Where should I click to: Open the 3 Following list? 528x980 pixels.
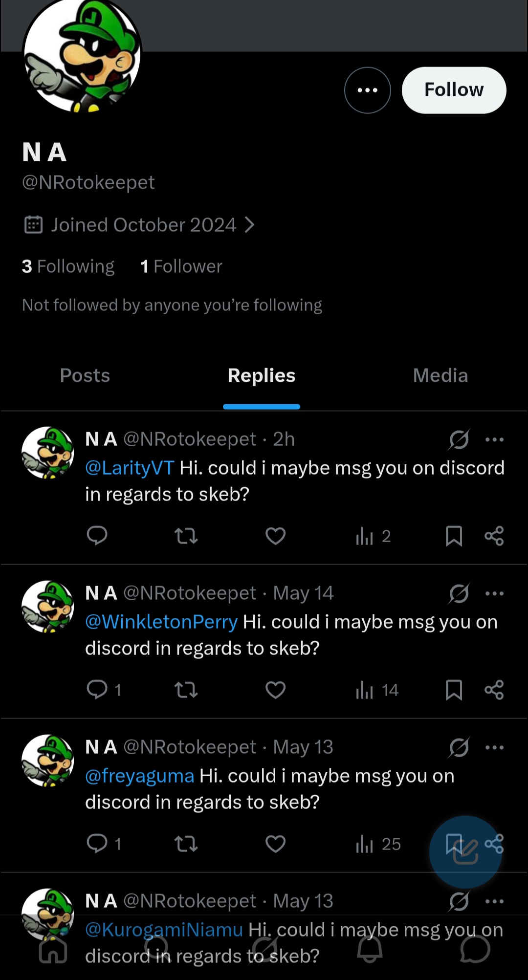coord(68,266)
